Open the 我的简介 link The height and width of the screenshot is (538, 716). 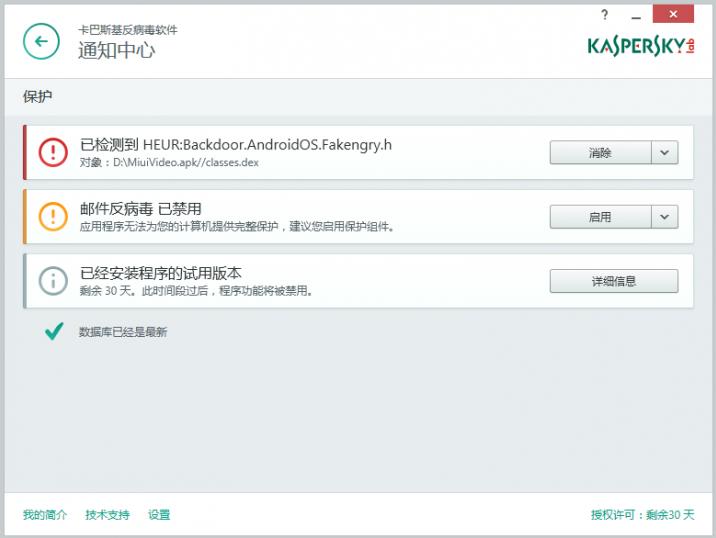tap(45, 515)
